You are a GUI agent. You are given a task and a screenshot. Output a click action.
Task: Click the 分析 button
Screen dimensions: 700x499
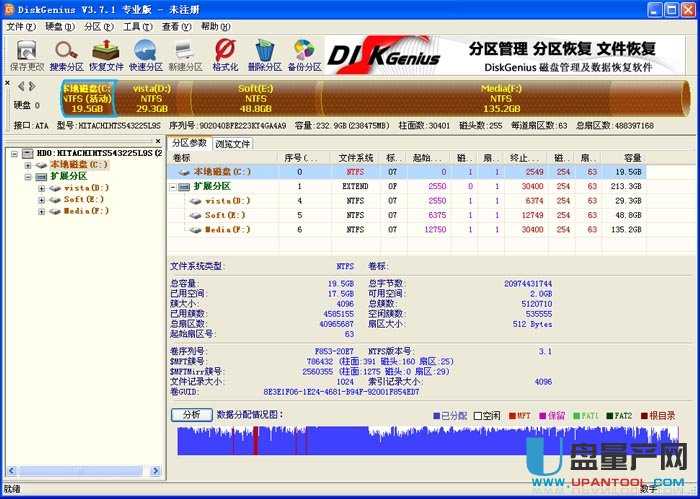point(191,414)
